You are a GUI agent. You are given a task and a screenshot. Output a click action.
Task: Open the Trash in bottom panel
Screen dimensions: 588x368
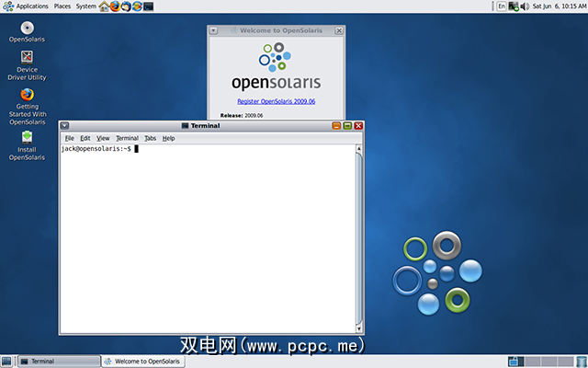pyautogui.click(x=582, y=362)
